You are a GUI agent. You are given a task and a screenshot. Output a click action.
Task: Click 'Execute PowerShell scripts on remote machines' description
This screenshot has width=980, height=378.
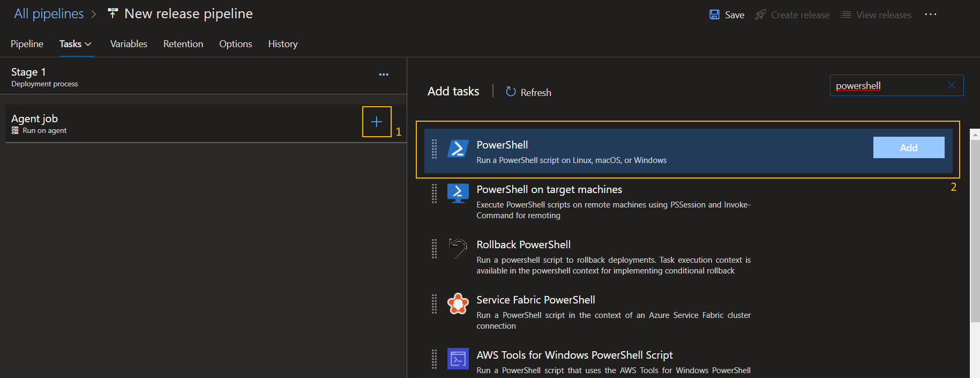[614, 210]
